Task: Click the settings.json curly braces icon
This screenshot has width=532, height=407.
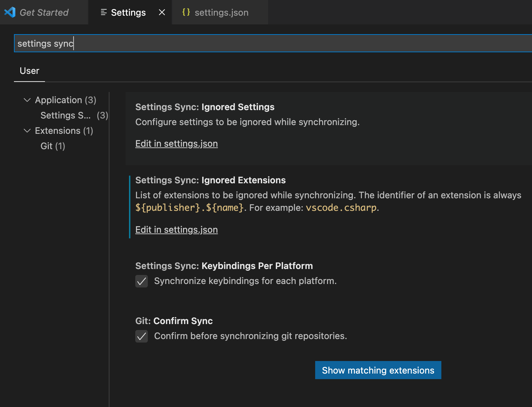Action: pyautogui.click(x=186, y=12)
